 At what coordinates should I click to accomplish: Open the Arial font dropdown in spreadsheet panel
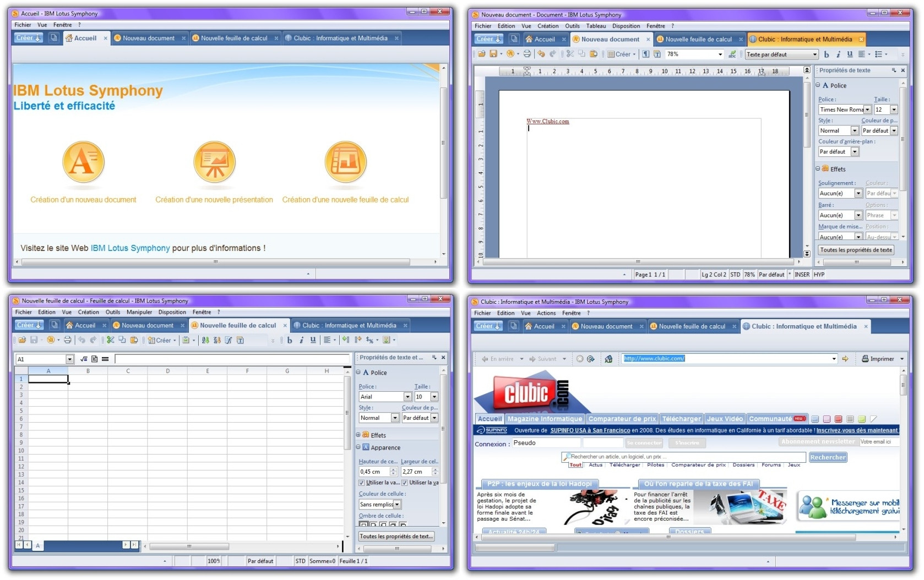(407, 397)
